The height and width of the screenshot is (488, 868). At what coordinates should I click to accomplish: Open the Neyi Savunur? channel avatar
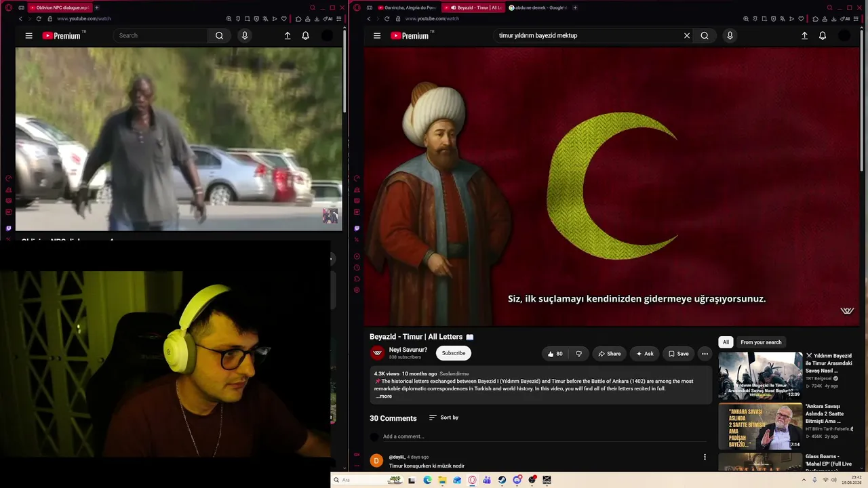click(377, 353)
